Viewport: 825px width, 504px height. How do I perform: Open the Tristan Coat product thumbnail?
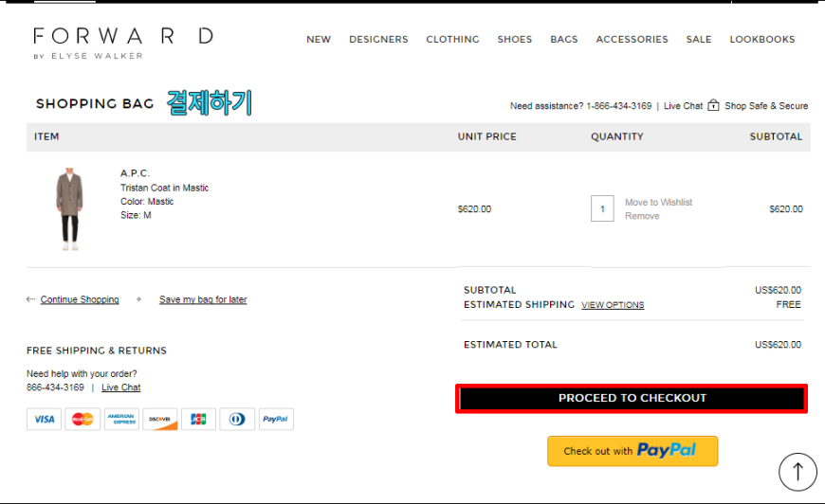pyautogui.click(x=69, y=209)
